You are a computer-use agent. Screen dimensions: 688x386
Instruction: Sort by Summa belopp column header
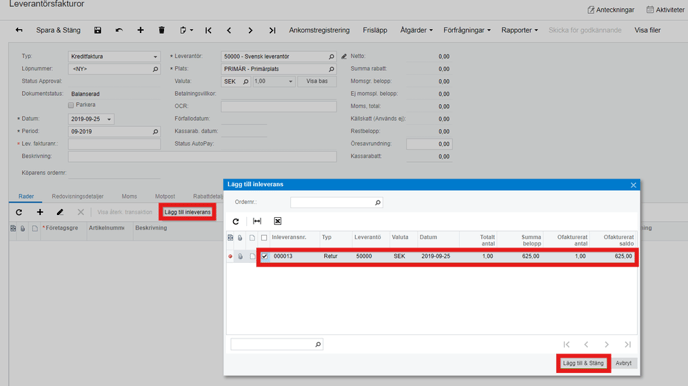coord(531,240)
